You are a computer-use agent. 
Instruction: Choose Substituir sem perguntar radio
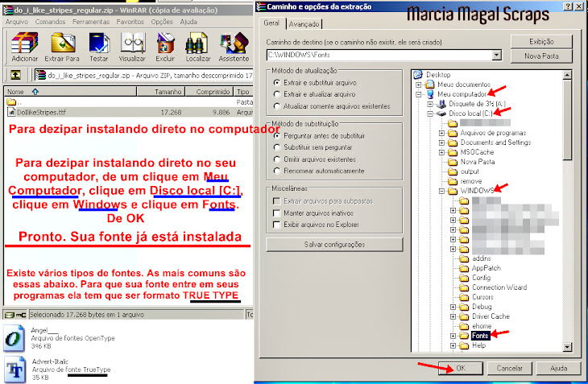point(277,147)
